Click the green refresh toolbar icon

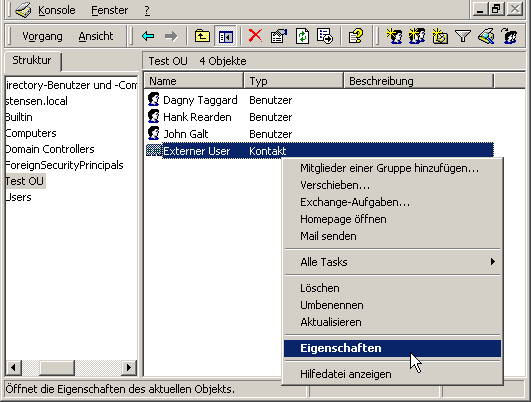point(302,36)
